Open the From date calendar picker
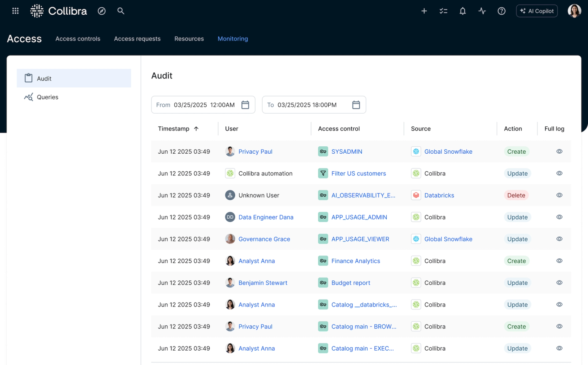 (245, 105)
